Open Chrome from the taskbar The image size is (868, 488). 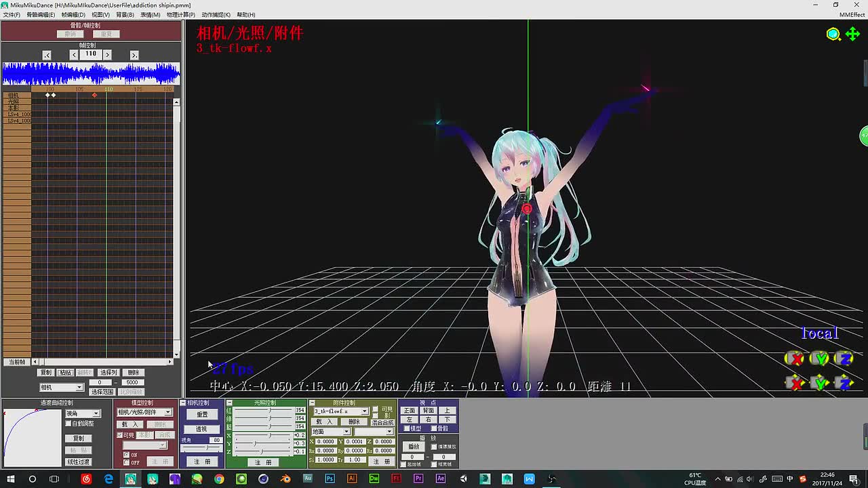tap(219, 479)
